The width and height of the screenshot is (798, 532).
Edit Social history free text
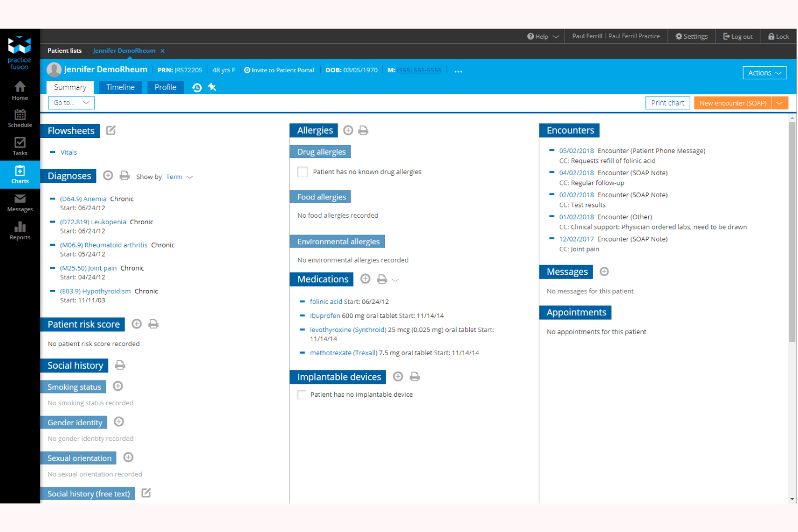click(146, 493)
